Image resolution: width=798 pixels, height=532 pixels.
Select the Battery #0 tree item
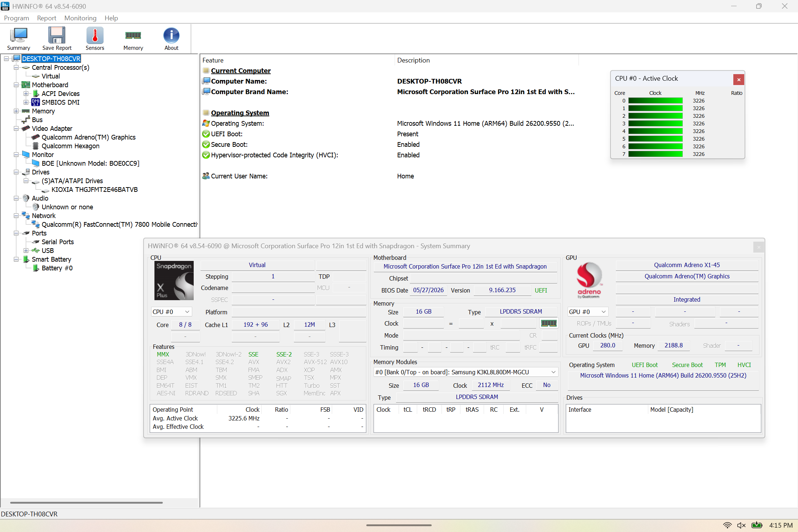(x=57, y=268)
